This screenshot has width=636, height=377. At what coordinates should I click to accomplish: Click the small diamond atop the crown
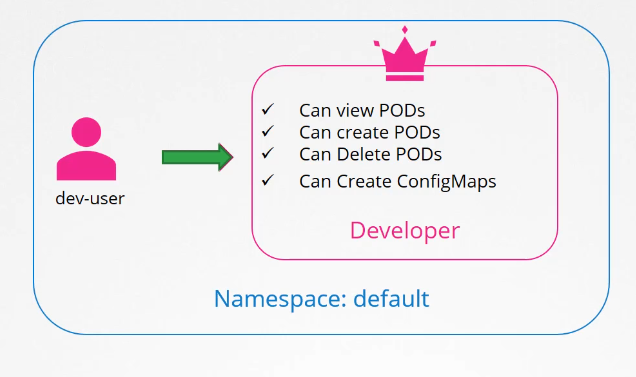404,30
